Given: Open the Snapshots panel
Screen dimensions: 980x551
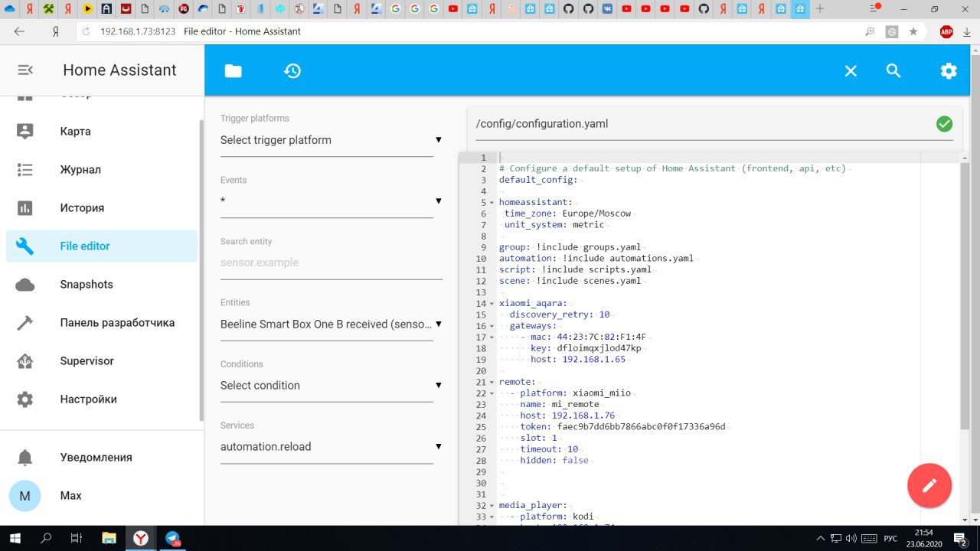Looking at the screenshot, I should click(x=102, y=284).
